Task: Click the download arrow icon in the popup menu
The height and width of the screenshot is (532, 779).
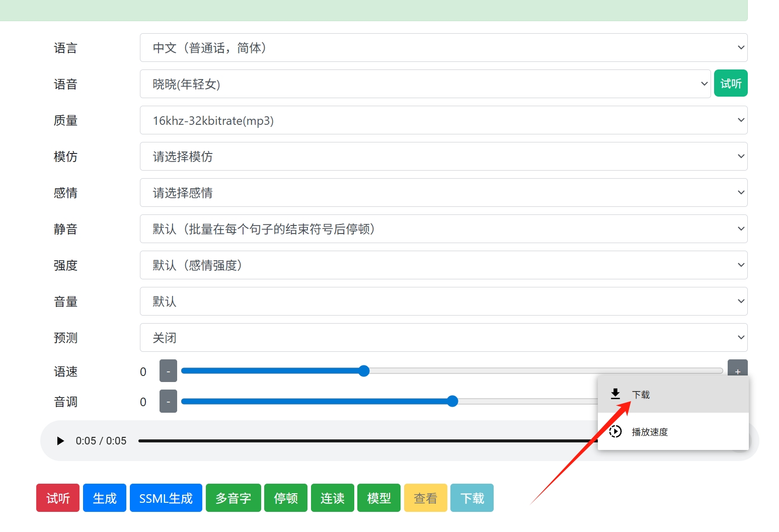Action: click(x=615, y=394)
